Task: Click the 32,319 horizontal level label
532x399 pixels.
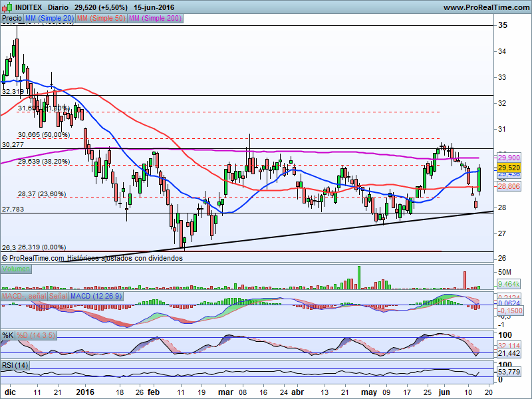Action: 13,92
